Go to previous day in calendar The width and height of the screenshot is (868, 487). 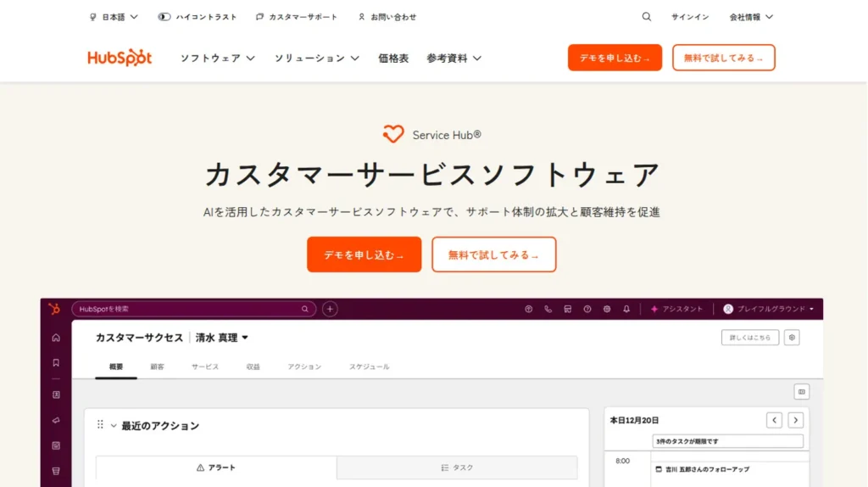coord(774,420)
